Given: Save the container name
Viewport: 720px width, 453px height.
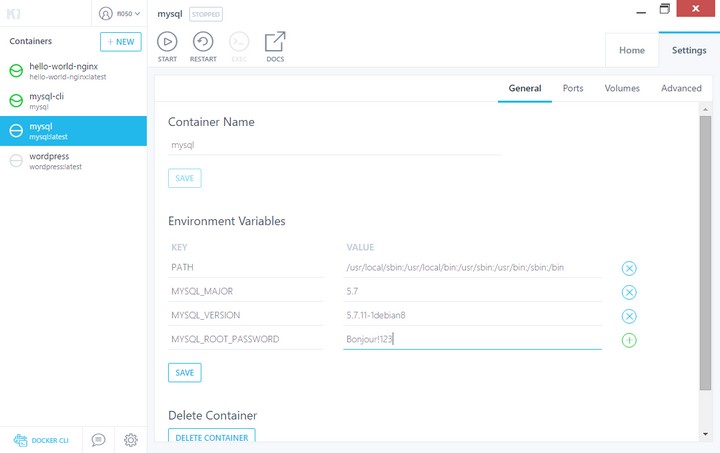Looking at the screenshot, I should click(185, 178).
